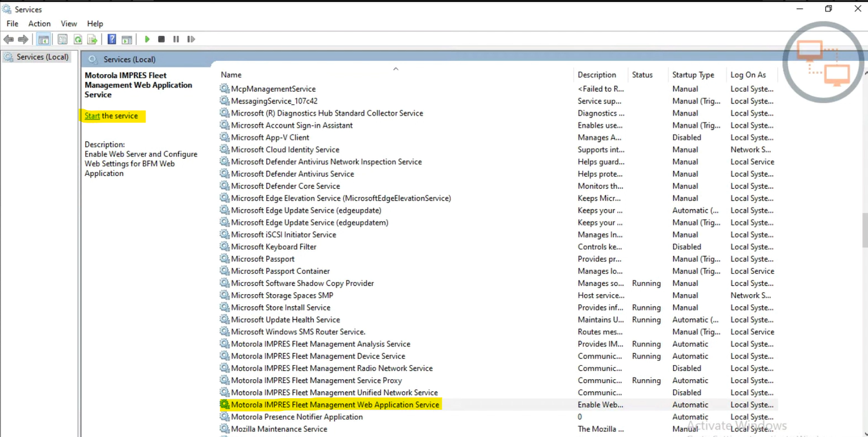Select Motorola IMPRES Fleet Management Unified Network Service
Image resolution: width=868 pixels, height=437 pixels.
click(x=334, y=393)
